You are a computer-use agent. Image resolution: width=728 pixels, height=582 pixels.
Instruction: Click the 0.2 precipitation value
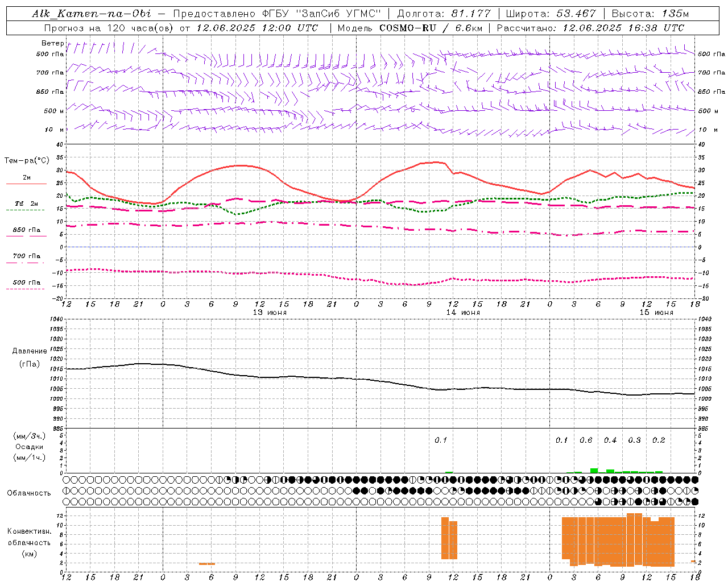tap(659, 440)
